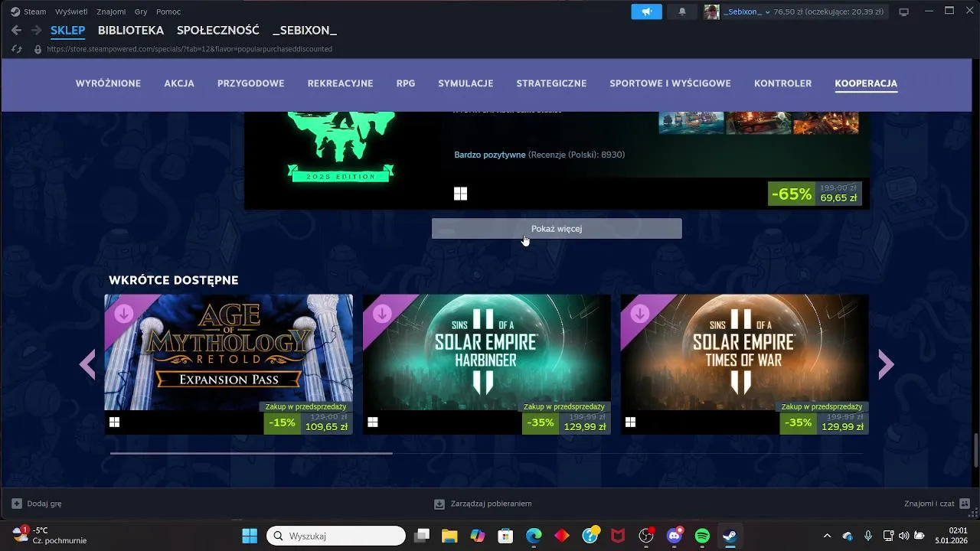
Task: Go to previous upcoming releases carousel page
Action: [x=87, y=364]
